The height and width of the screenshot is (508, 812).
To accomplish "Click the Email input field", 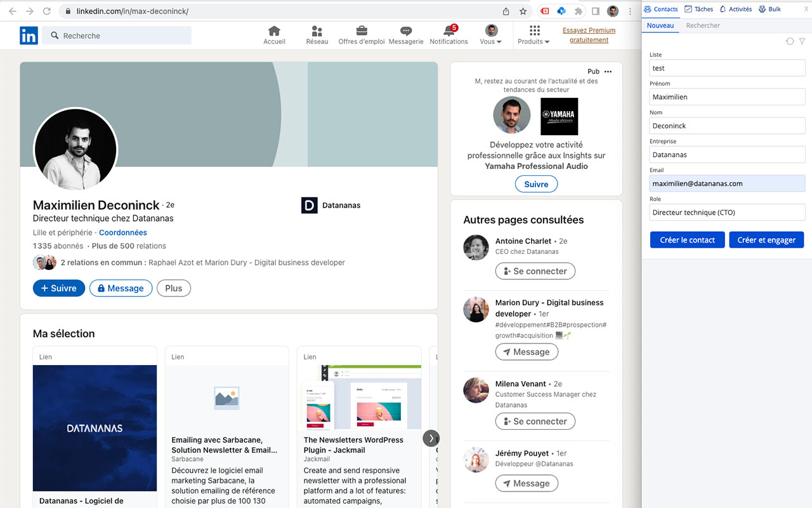I will tap(727, 184).
